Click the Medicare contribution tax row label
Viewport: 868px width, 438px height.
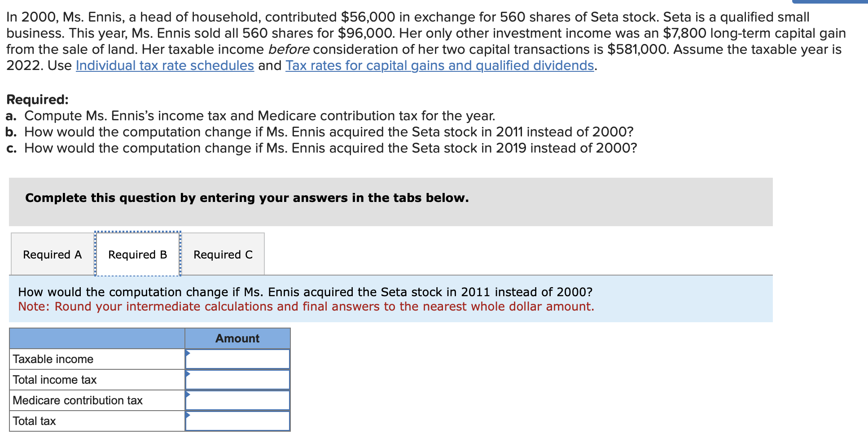[x=78, y=400]
